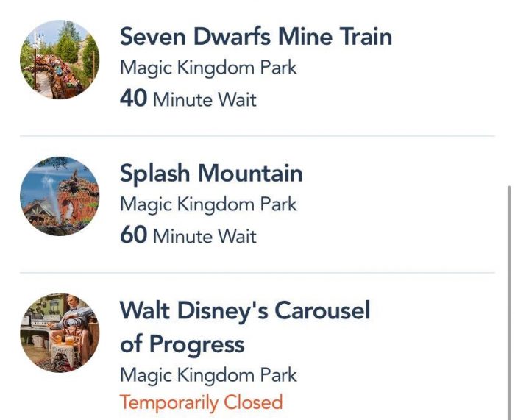This screenshot has height=420, width=515.
Task: Click divider line below Seven Dwarfs entry
Action: pos(257,136)
